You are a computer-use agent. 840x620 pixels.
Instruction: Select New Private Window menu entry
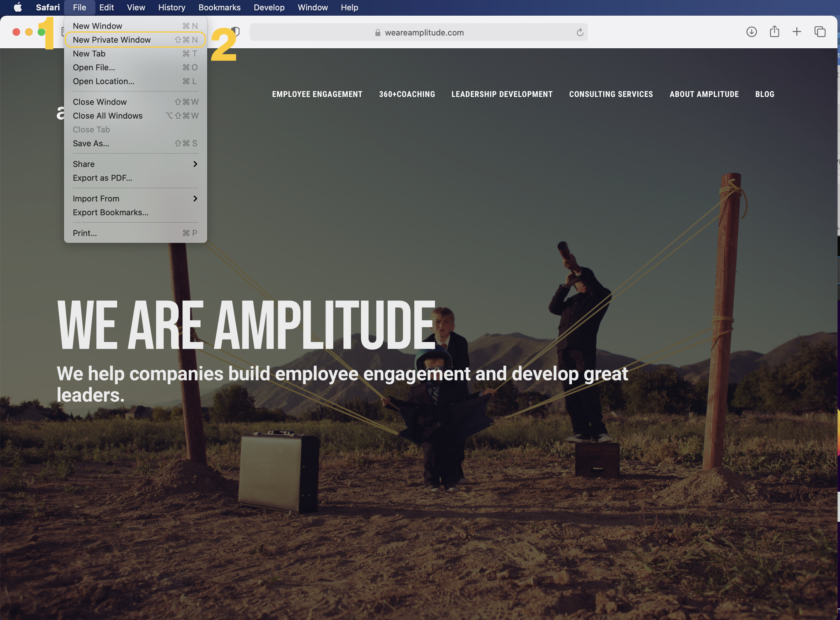111,40
